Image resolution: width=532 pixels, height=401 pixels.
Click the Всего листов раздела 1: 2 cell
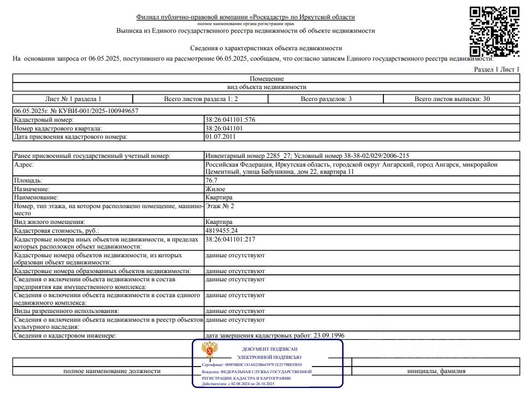tap(200, 99)
